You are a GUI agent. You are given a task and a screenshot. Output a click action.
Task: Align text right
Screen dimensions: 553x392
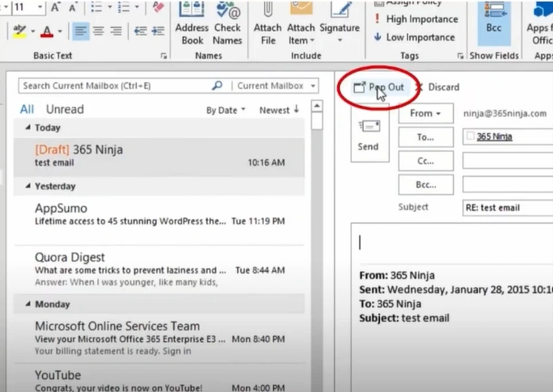coord(116,31)
